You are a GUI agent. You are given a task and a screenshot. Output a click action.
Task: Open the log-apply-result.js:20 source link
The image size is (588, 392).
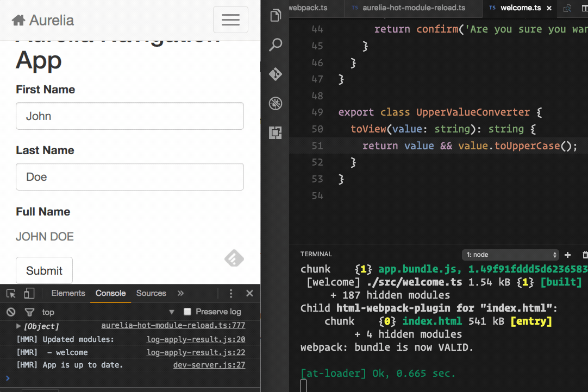tap(196, 339)
